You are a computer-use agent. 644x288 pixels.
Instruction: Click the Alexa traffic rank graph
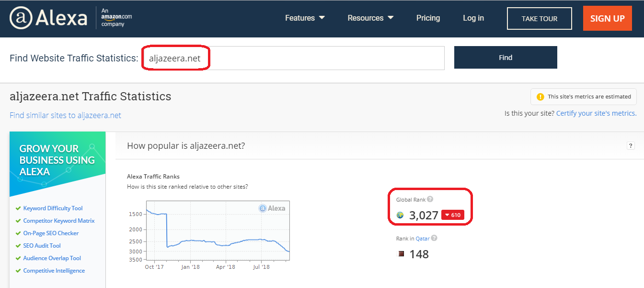[x=218, y=230]
